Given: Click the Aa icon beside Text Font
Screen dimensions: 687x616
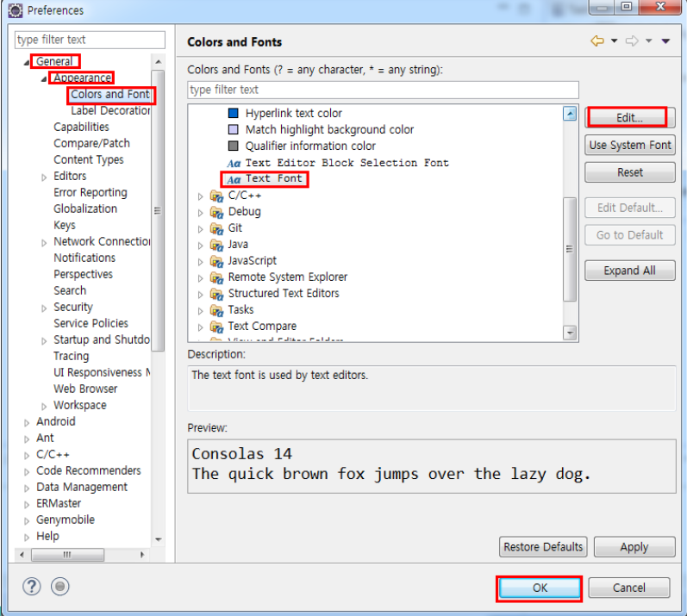Looking at the screenshot, I should (x=234, y=179).
